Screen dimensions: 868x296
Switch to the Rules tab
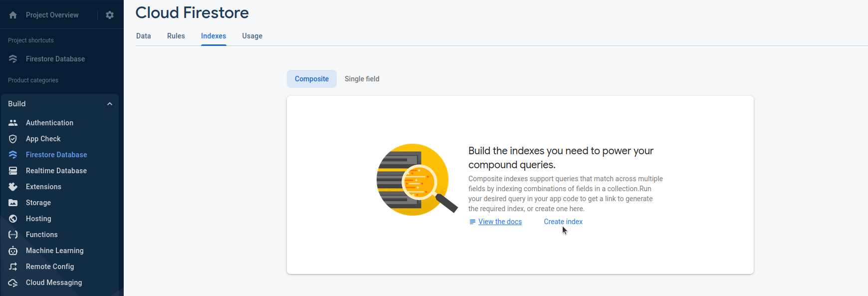[176, 36]
